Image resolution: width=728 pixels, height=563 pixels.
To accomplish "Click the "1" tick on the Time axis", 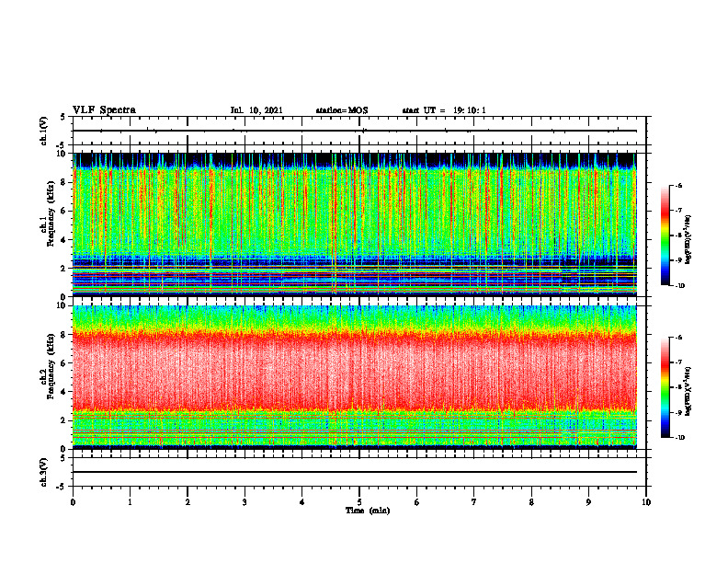I will pos(130,502).
